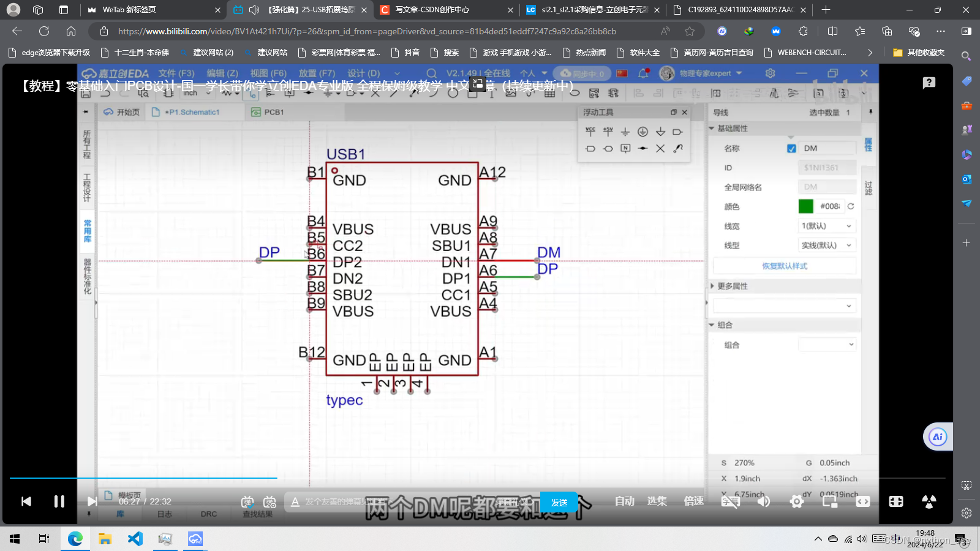Open EDA settings gear in the title bar
The image size is (980, 551).
[770, 73]
